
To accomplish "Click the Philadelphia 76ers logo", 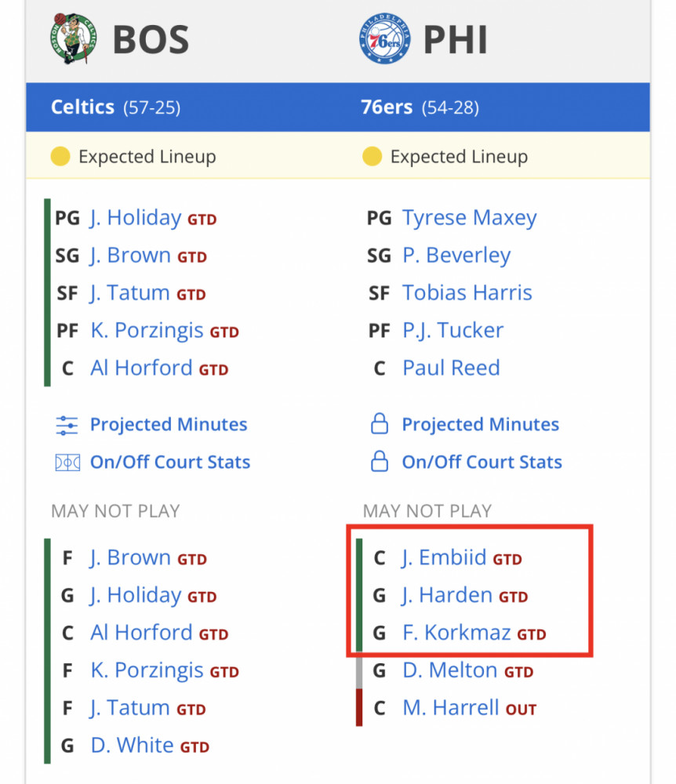I will pos(385,38).
